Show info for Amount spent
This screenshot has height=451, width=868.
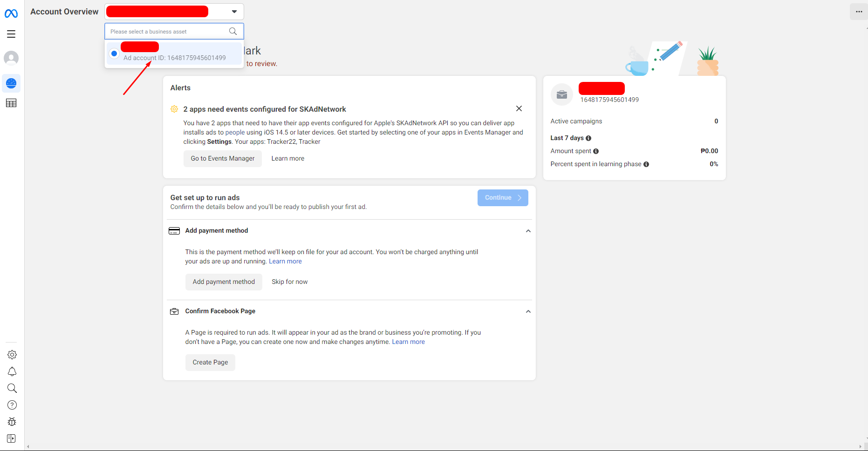pyautogui.click(x=596, y=151)
